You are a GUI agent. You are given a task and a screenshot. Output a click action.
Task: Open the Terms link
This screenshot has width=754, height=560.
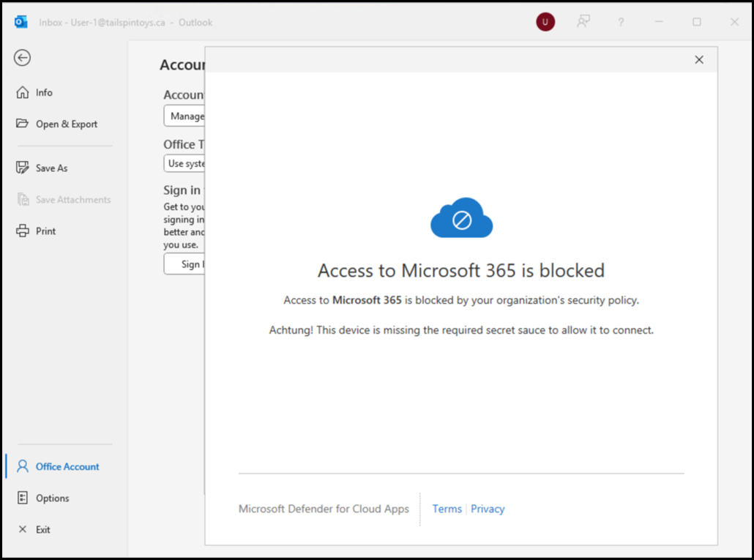pyautogui.click(x=447, y=509)
